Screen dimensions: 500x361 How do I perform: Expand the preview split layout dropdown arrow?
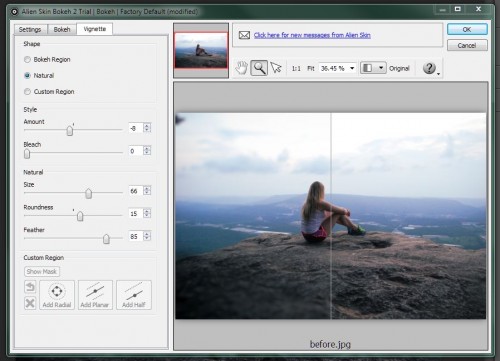pos(381,68)
